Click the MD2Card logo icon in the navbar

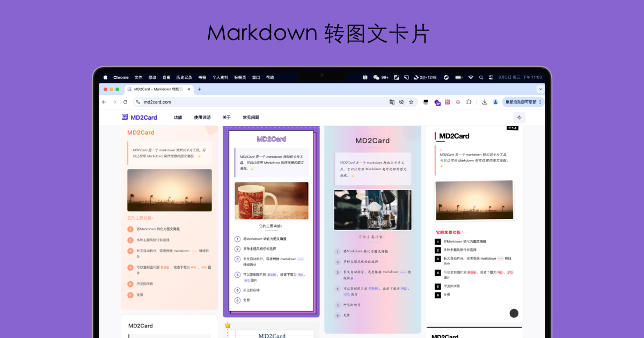tap(125, 117)
